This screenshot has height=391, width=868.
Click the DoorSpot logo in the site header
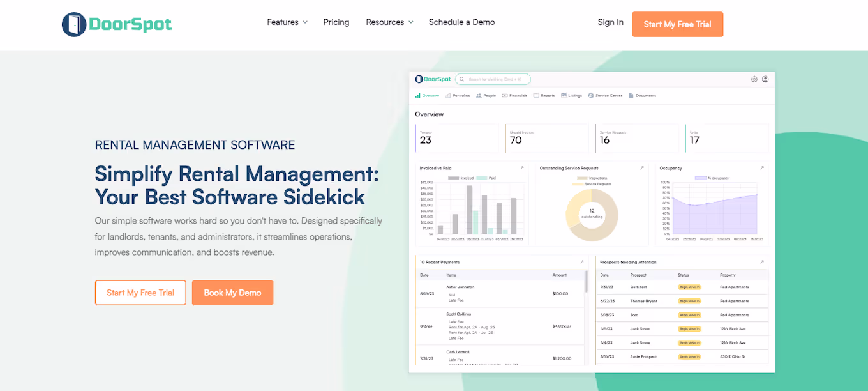(x=117, y=24)
